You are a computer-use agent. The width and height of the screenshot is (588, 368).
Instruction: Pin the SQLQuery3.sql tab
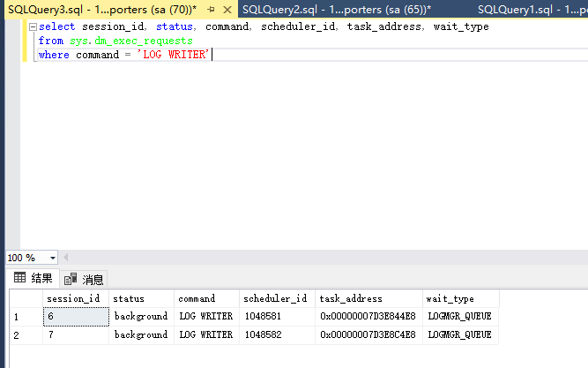point(211,10)
